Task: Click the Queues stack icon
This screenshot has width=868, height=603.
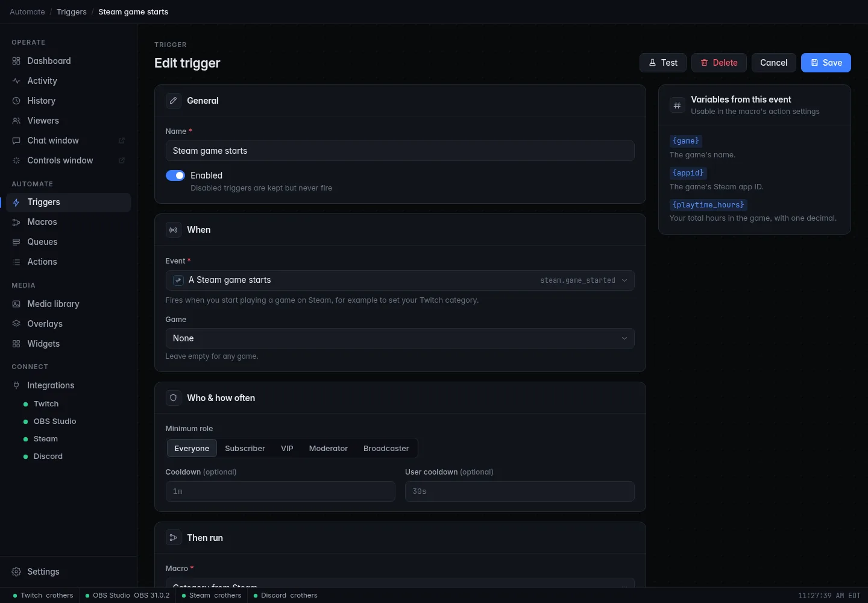Action: point(16,242)
